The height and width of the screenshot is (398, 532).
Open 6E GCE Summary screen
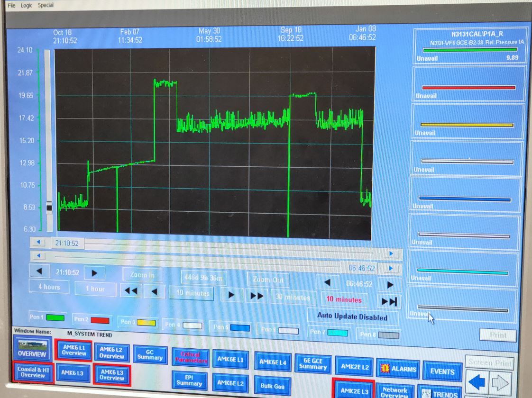point(313,363)
